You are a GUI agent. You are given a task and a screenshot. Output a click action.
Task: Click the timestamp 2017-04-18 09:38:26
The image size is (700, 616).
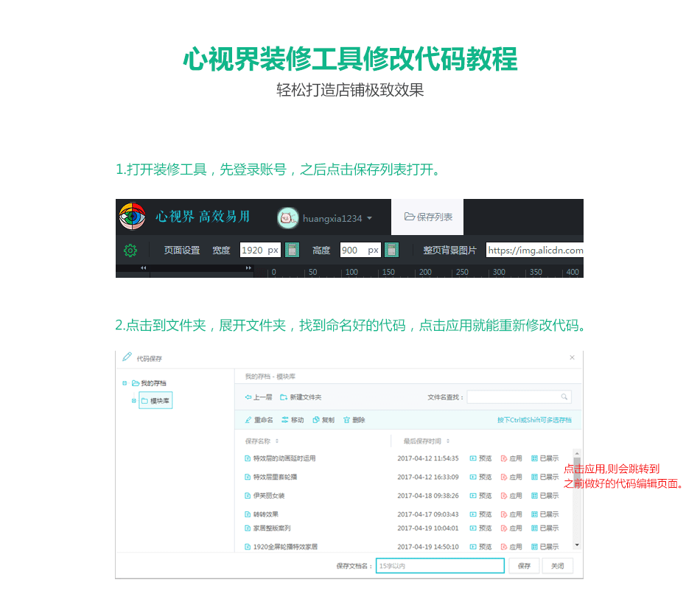[427, 496]
